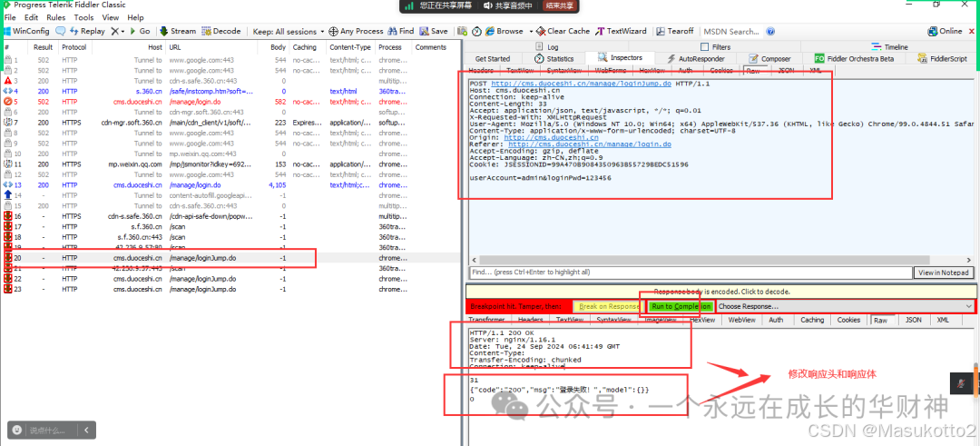The width and height of the screenshot is (980, 446).
Task: Select session 5 red manage/login.do row
Action: (230, 102)
